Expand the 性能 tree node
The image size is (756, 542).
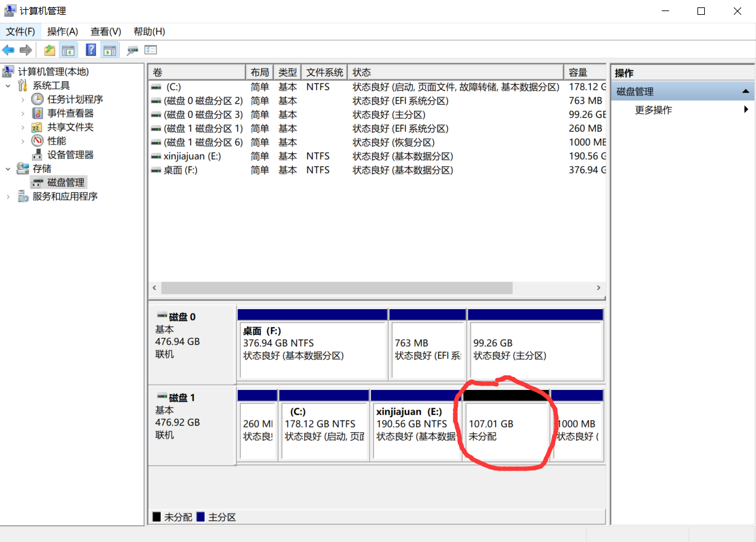click(x=23, y=141)
